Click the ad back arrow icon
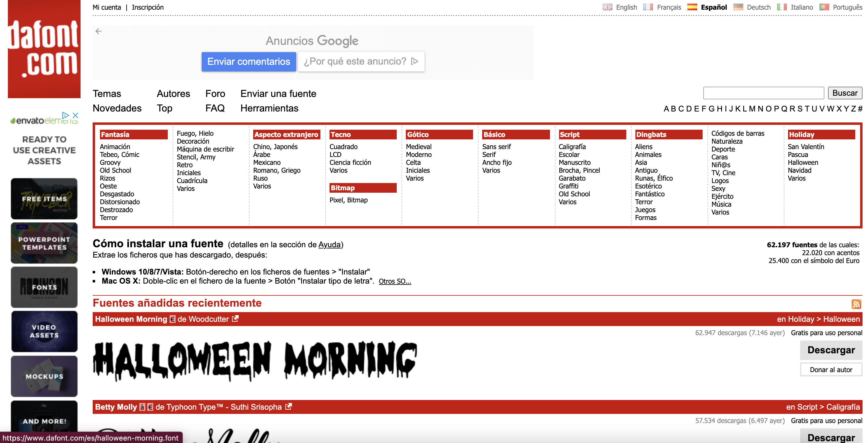The width and height of the screenshot is (868, 443). (98, 31)
